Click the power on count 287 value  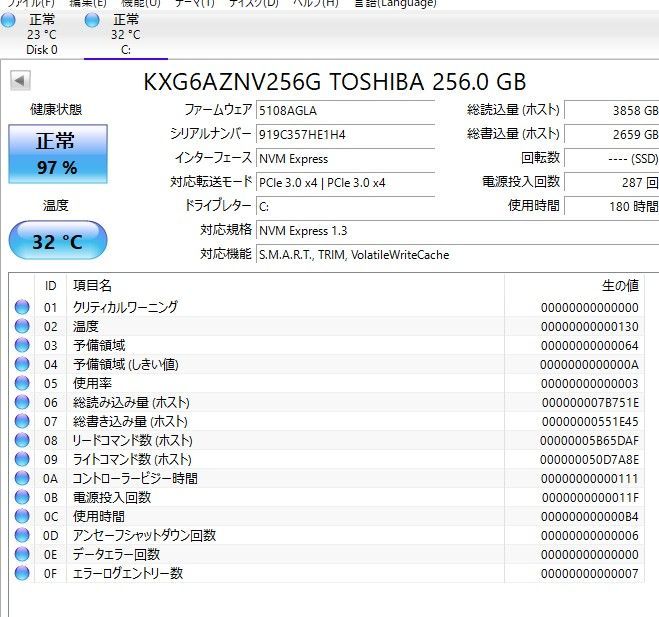click(x=612, y=182)
